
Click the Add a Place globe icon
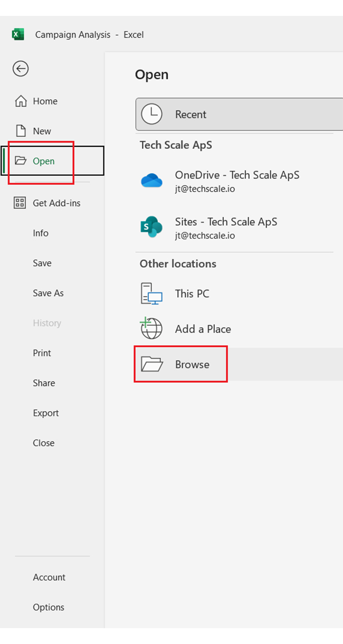(151, 328)
